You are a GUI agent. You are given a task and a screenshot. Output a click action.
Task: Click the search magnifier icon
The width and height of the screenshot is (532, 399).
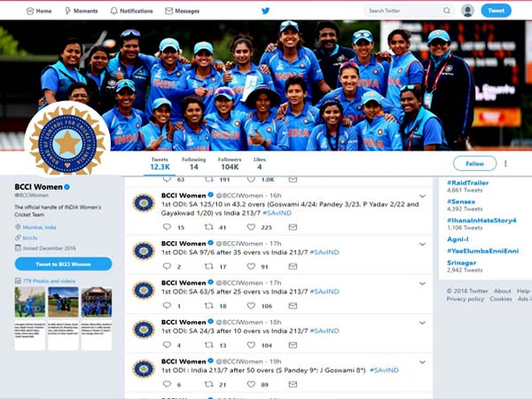447,11
